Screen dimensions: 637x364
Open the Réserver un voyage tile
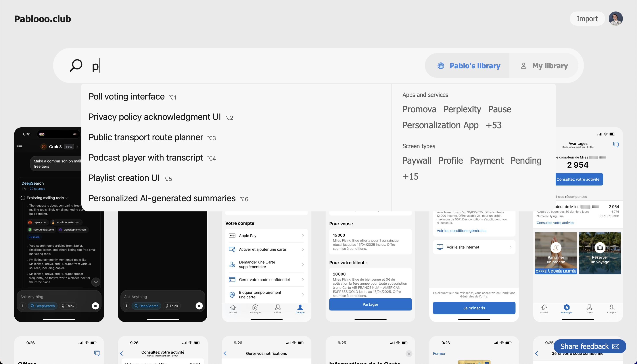click(x=600, y=253)
